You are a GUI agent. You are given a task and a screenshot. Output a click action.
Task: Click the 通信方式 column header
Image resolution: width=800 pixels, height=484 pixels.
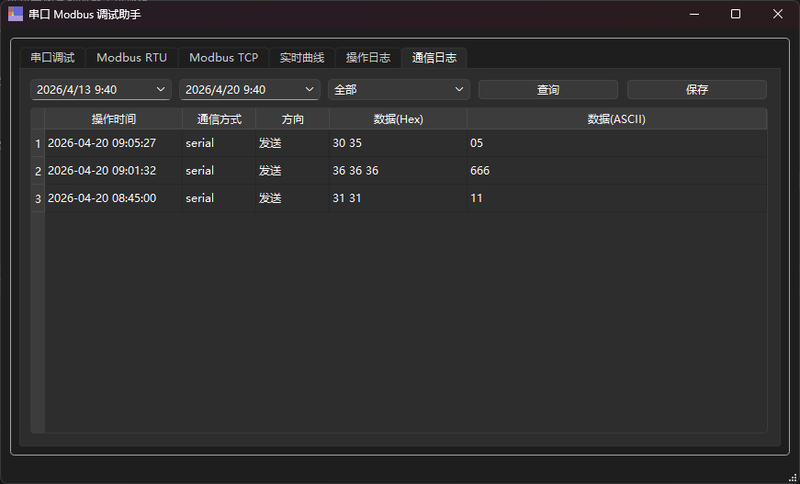coord(219,119)
